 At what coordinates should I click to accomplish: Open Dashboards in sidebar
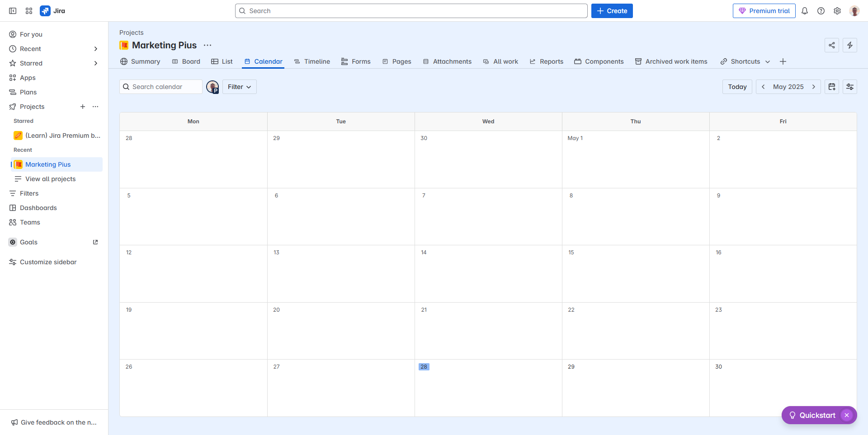point(54,208)
